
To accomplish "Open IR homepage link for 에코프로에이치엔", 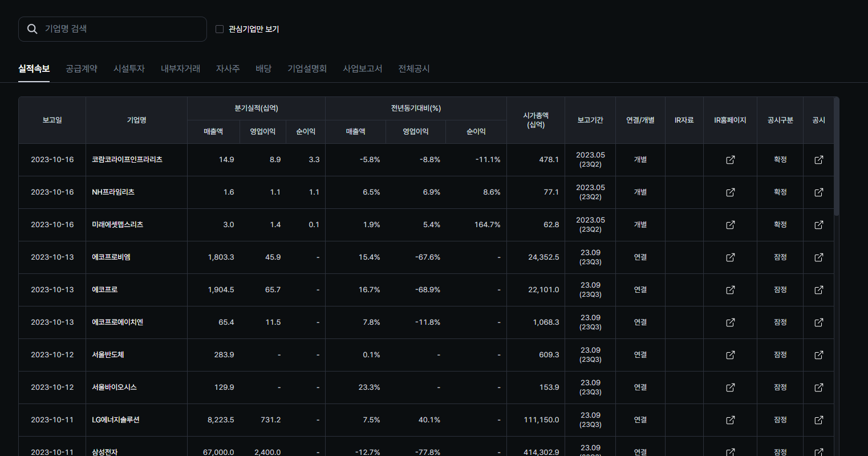I will point(730,322).
